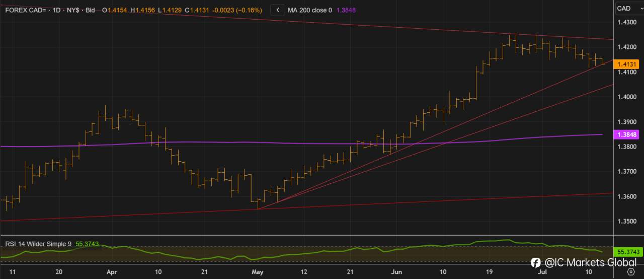Viewport: 644px width, 279px height.
Task: Click the orange 1.4131 last price tag
Action: [627, 64]
